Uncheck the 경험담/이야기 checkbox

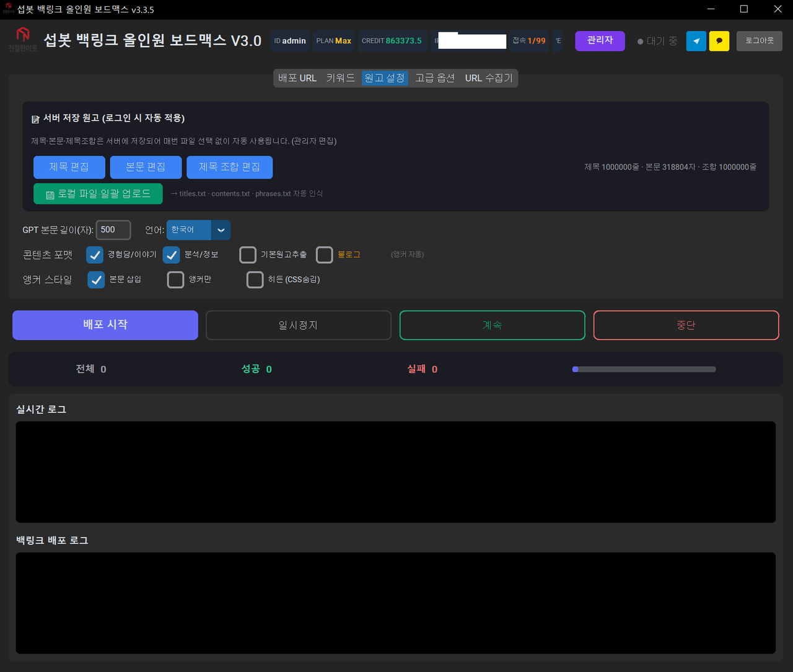click(x=95, y=255)
